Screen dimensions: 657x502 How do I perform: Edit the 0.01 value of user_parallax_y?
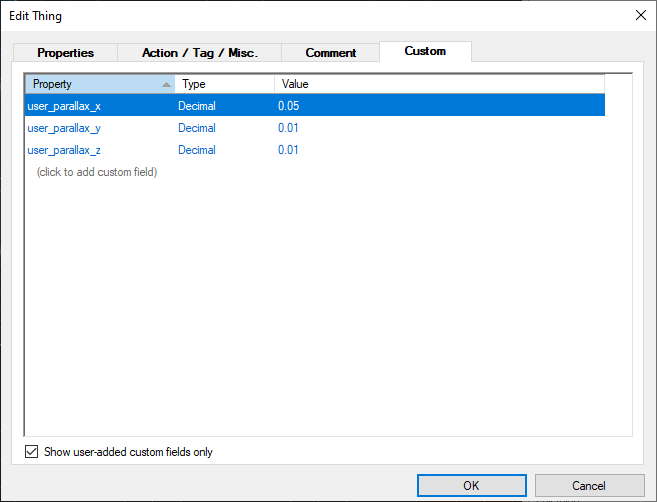288,128
